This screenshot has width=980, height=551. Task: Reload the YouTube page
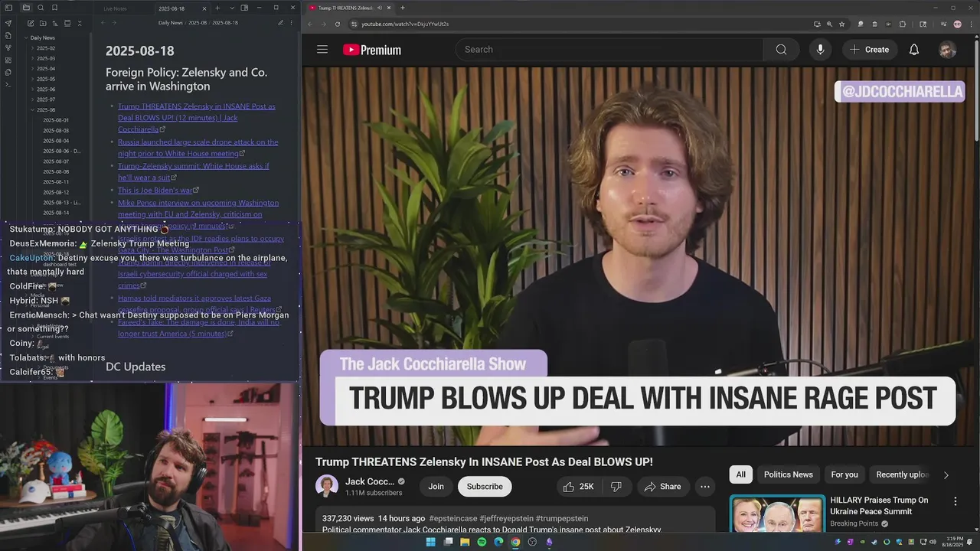(x=339, y=24)
